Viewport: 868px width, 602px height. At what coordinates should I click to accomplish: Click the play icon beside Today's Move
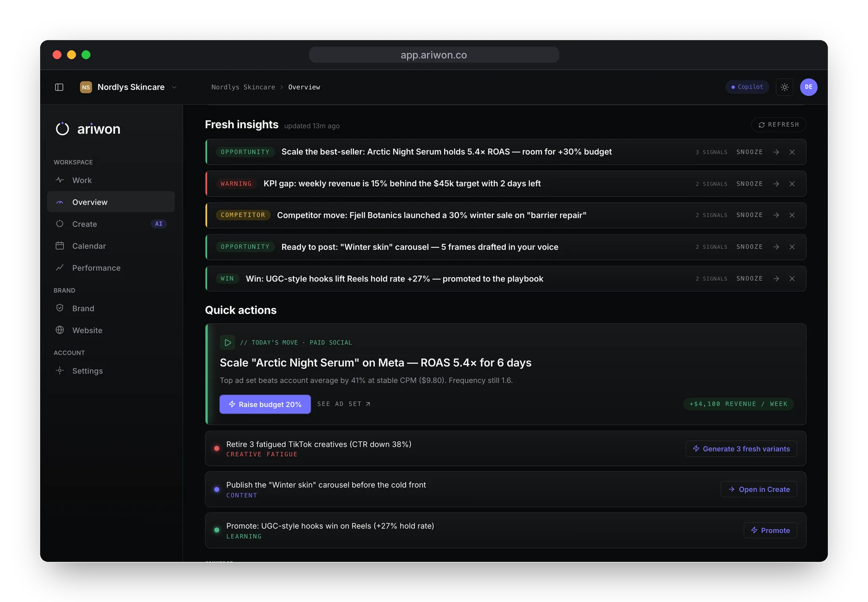(228, 343)
